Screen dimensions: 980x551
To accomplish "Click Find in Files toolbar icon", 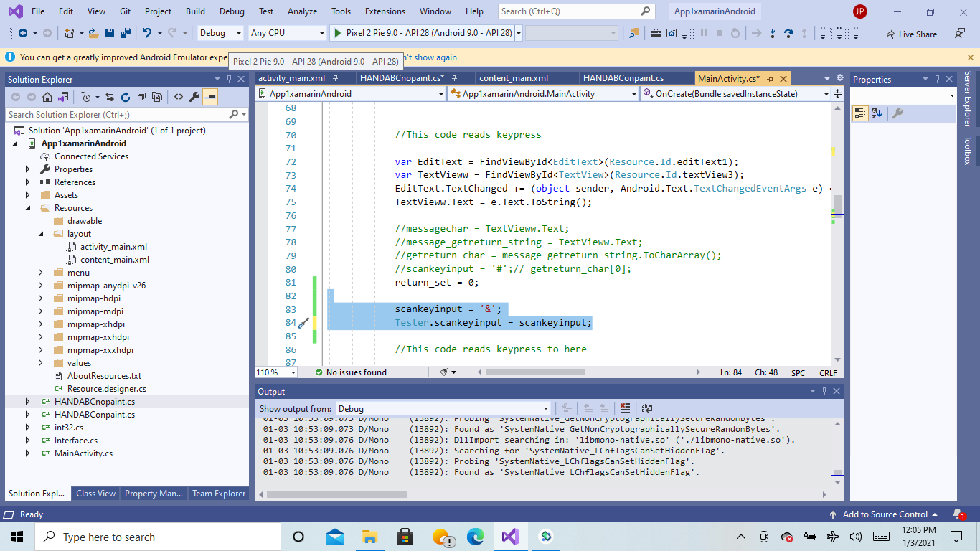I will 634,33.
